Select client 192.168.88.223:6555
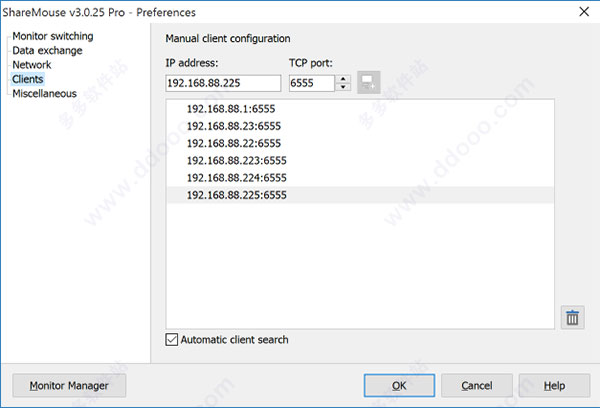This screenshot has height=408, width=600. (360, 160)
